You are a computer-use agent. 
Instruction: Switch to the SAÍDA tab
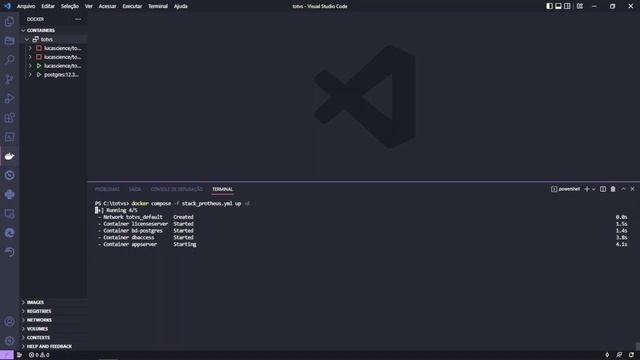(135, 189)
